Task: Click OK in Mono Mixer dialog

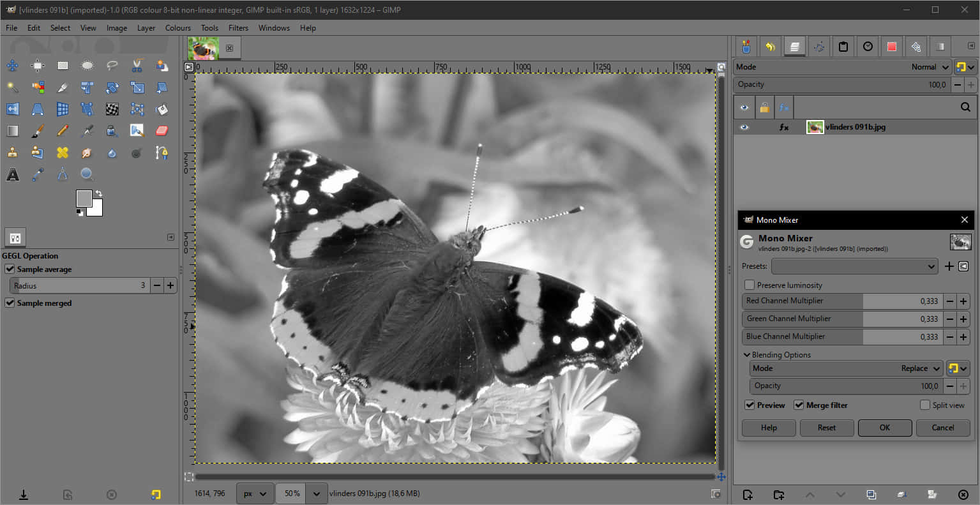Action: 884,428
